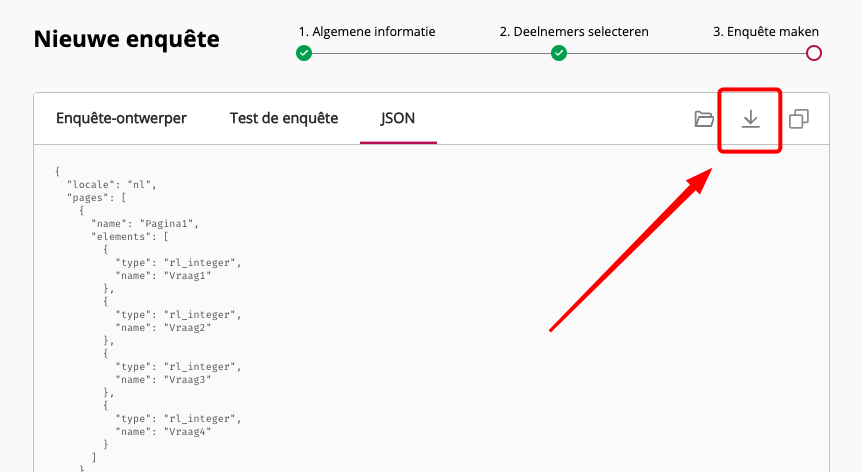Click the Nieuwe enquête heading
Screen dimensions: 863x472
127,39
